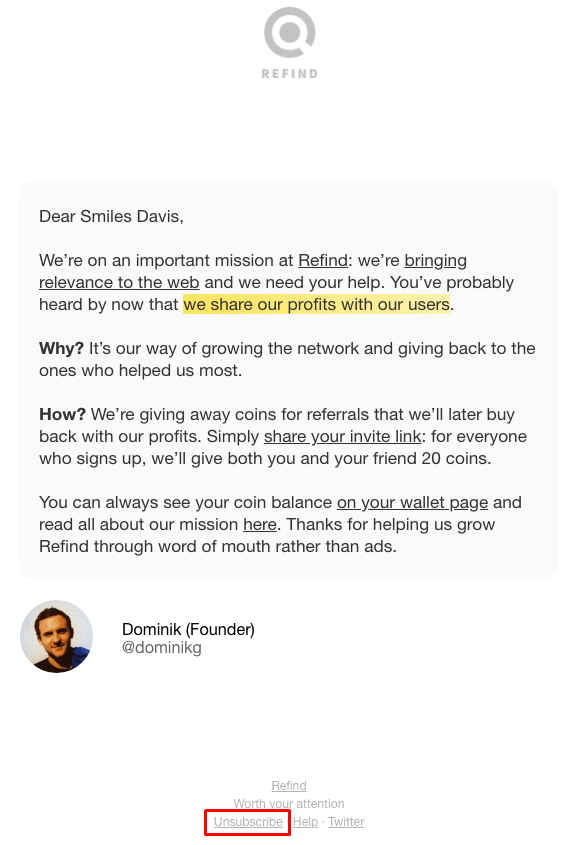Viewport: 581px width, 845px height.
Task: Open the Help link in footer
Action: click(305, 822)
